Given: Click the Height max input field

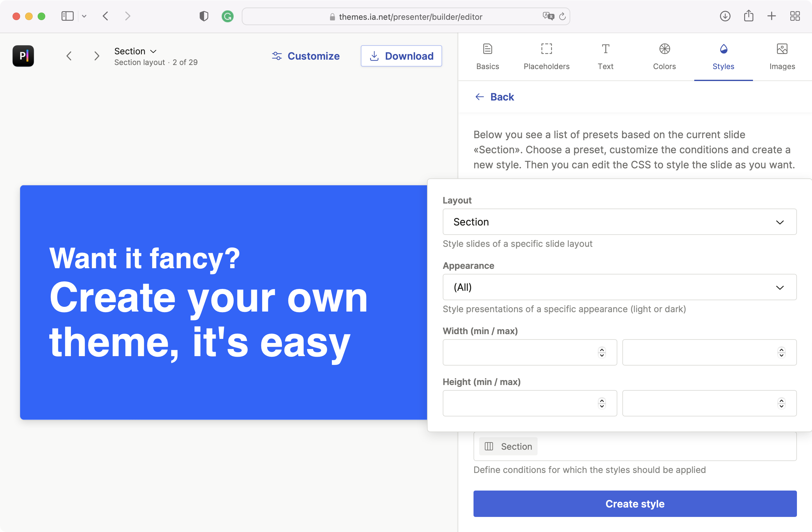Looking at the screenshot, I should 709,403.
